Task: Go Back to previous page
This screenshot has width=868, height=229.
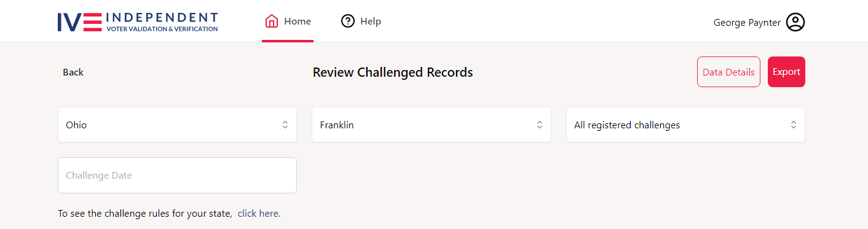Action: click(73, 72)
